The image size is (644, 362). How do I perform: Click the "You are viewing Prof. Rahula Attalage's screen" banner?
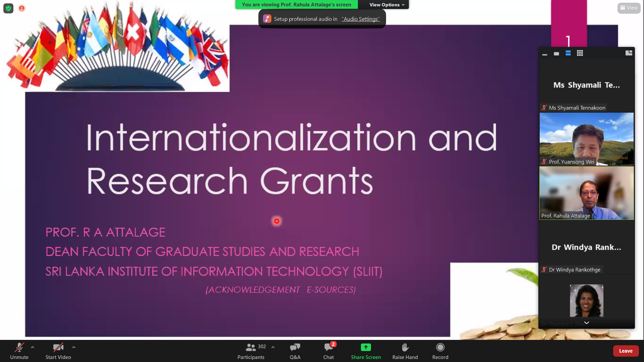pos(297,5)
